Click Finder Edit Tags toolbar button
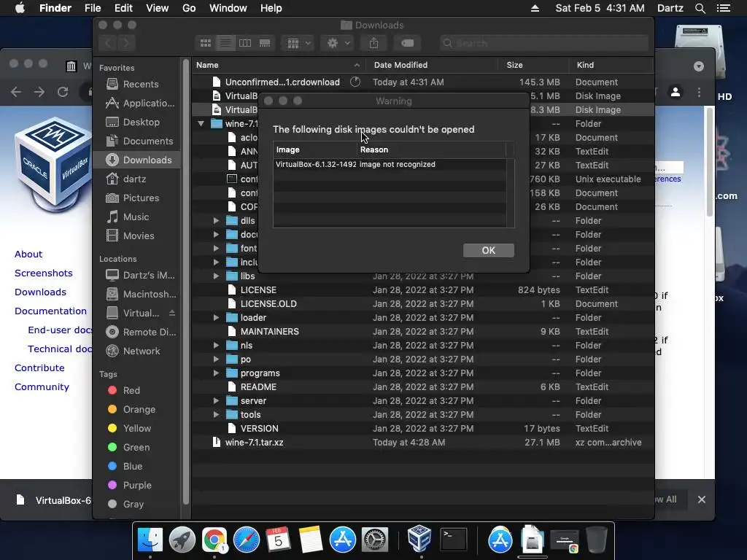This screenshot has width=747, height=560. 407,43
